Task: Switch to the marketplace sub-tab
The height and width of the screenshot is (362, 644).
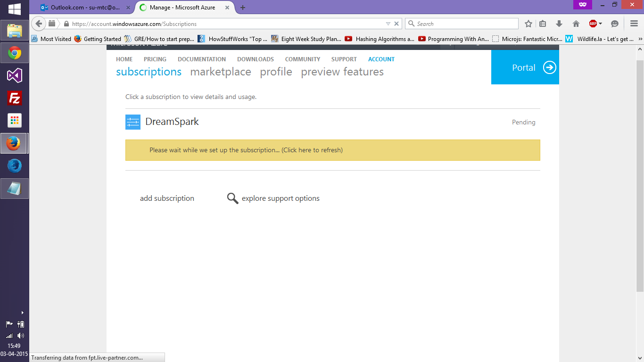Action: coord(221,72)
